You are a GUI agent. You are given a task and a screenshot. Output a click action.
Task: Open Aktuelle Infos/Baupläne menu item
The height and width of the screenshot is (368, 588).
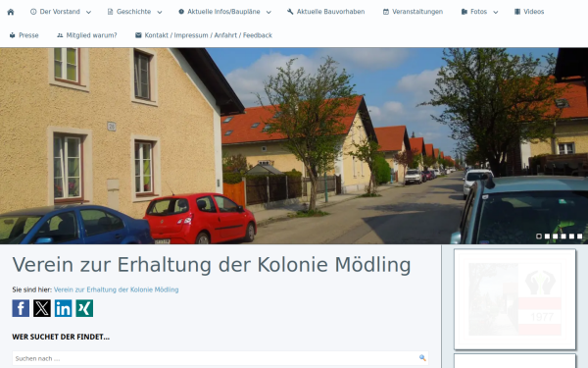point(219,12)
